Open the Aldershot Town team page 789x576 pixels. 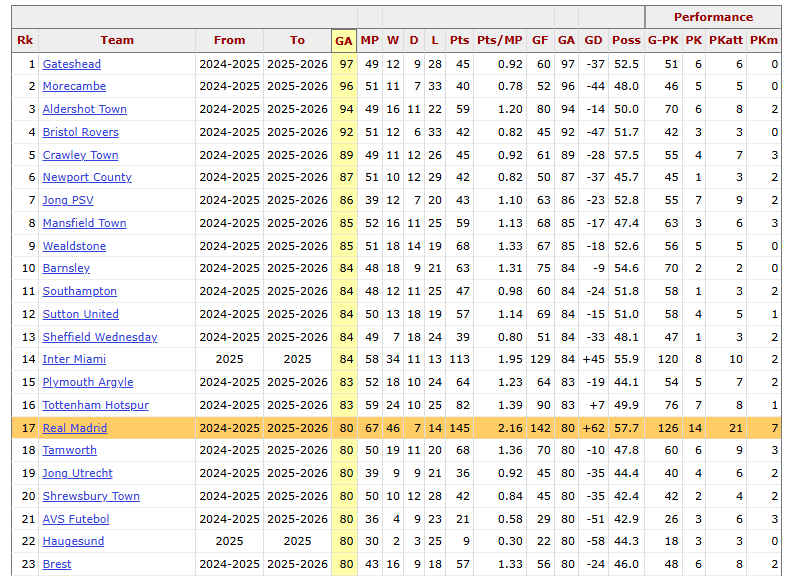pyautogui.click(x=85, y=109)
